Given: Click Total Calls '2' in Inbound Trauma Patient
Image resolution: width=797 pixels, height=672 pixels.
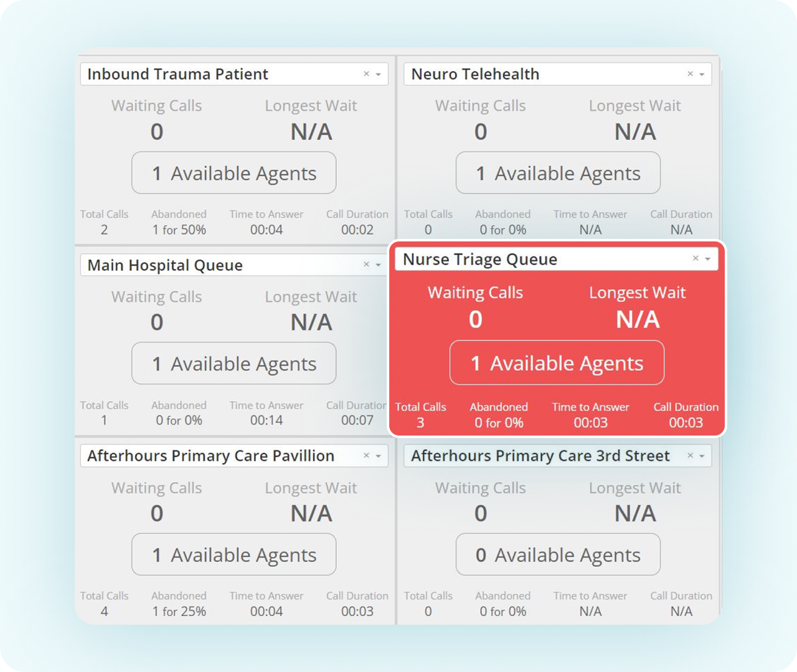Looking at the screenshot, I should click(104, 230).
